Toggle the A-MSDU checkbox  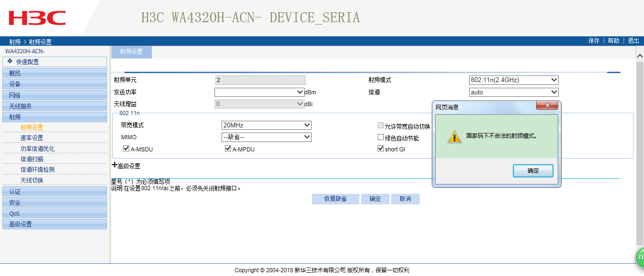pos(126,149)
